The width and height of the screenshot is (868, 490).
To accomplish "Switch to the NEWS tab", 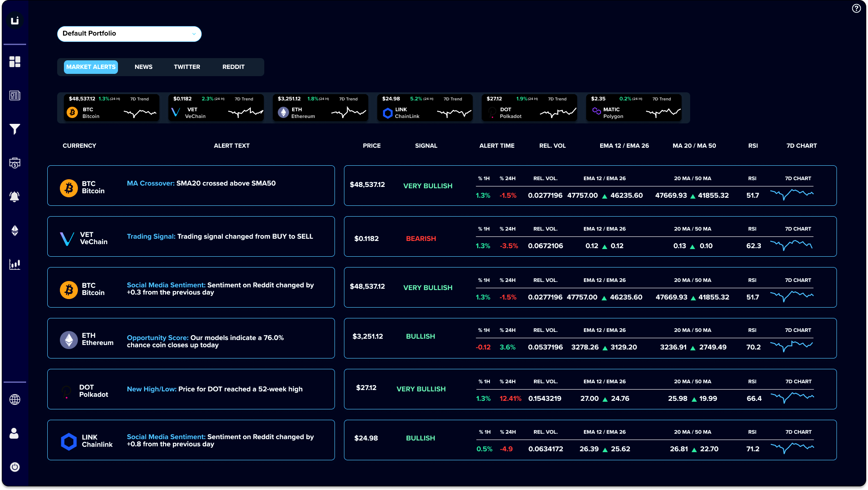I will tap(143, 67).
